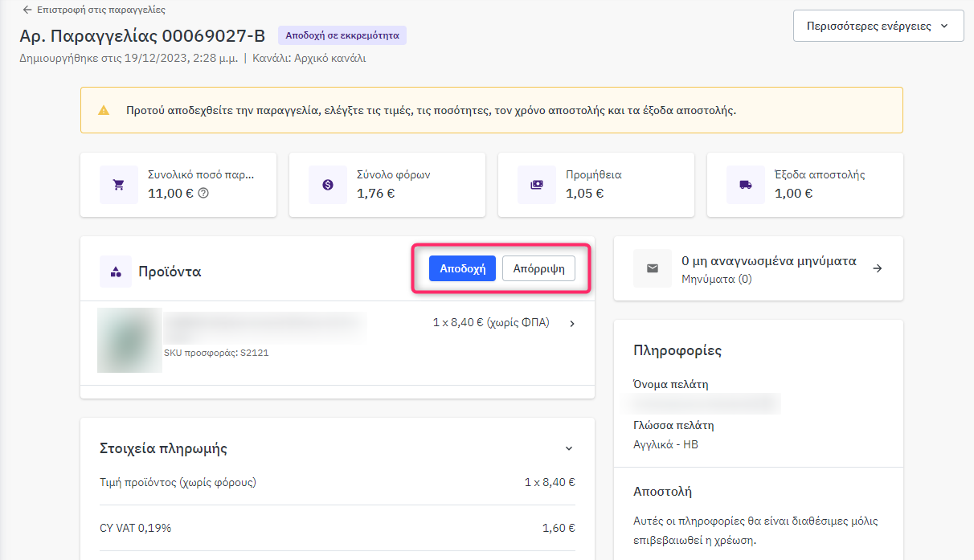The height and width of the screenshot is (560, 974).
Task: Click the dollar coin taxes icon
Action: [328, 185]
